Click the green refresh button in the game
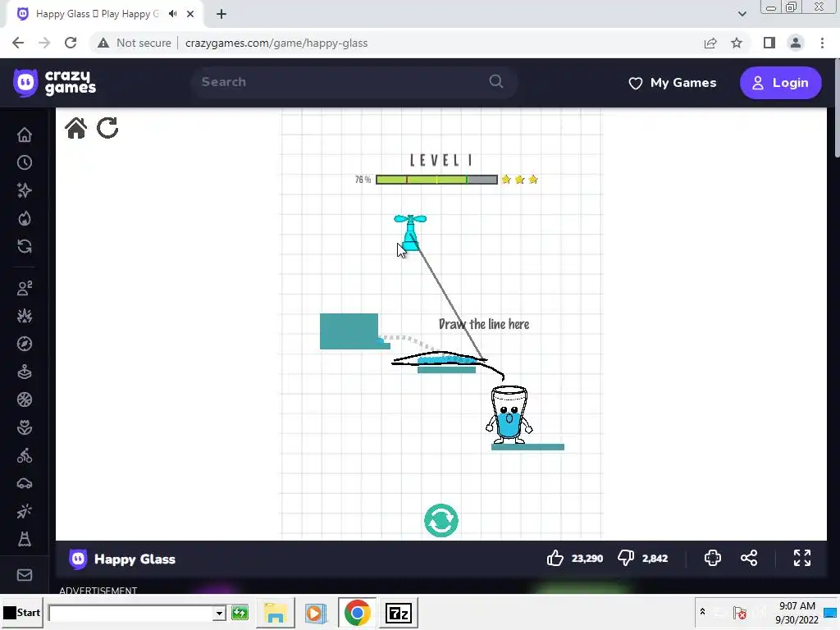This screenshot has height=630, width=840. (441, 520)
